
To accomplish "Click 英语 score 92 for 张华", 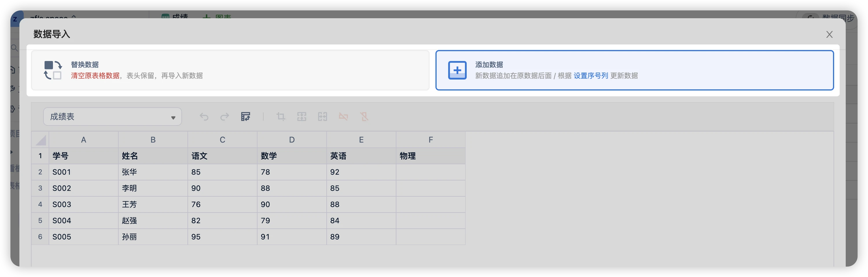I will 361,172.
